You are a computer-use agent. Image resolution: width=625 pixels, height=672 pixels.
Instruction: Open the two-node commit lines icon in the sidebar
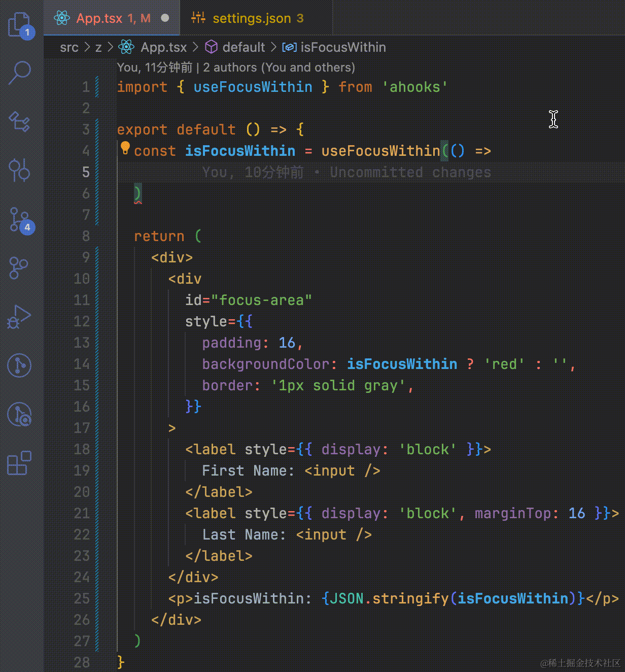click(20, 170)
